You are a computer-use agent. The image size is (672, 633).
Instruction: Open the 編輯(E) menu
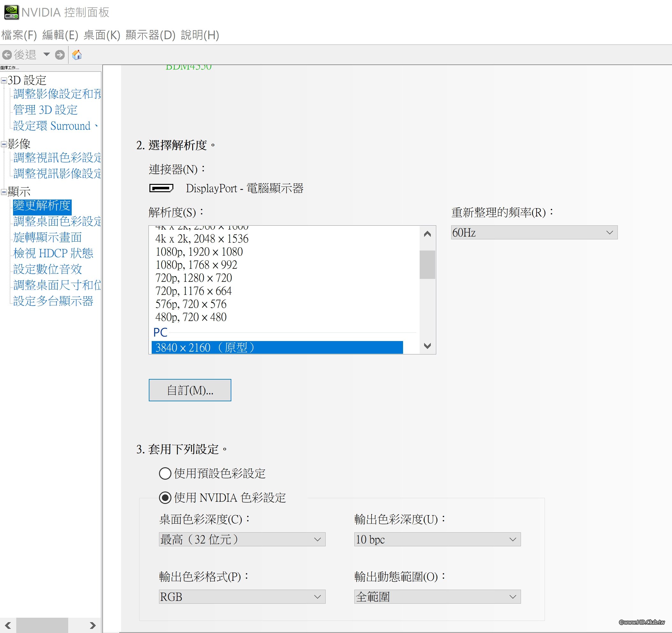tap(60, 35)
